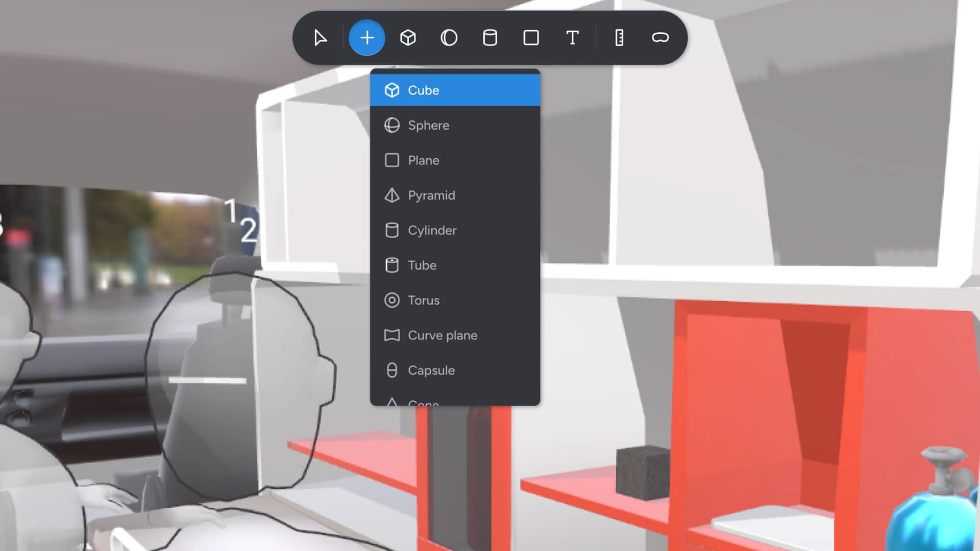Select the arrow pointer tool

[x=320, y=38]
